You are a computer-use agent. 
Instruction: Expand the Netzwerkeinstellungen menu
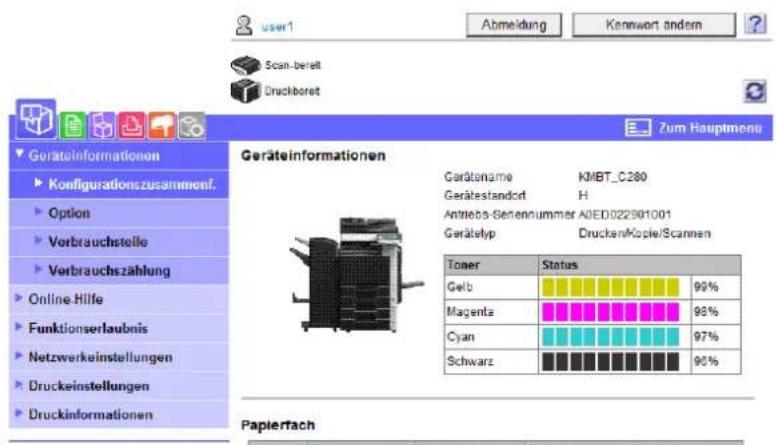[119, 357]
